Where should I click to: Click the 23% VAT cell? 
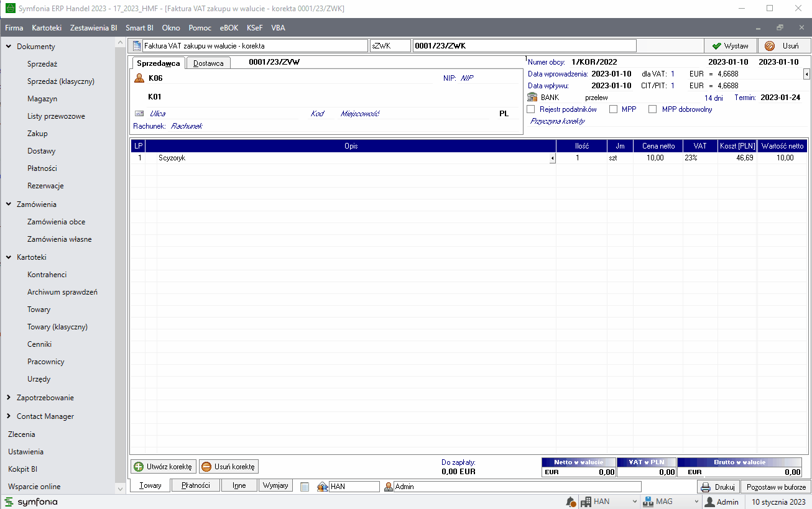coord(700,158)
